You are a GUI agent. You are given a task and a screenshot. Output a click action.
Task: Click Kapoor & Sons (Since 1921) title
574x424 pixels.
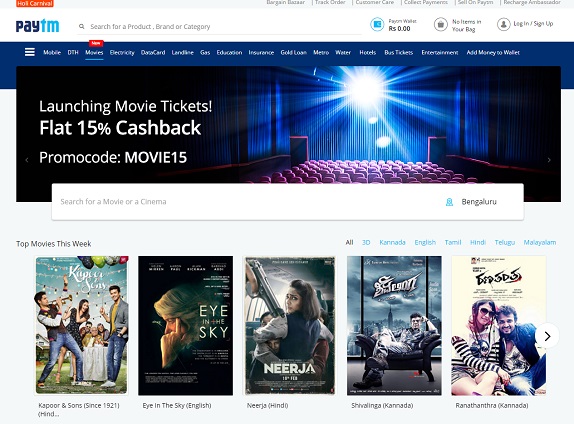click(x=79, y=409)
